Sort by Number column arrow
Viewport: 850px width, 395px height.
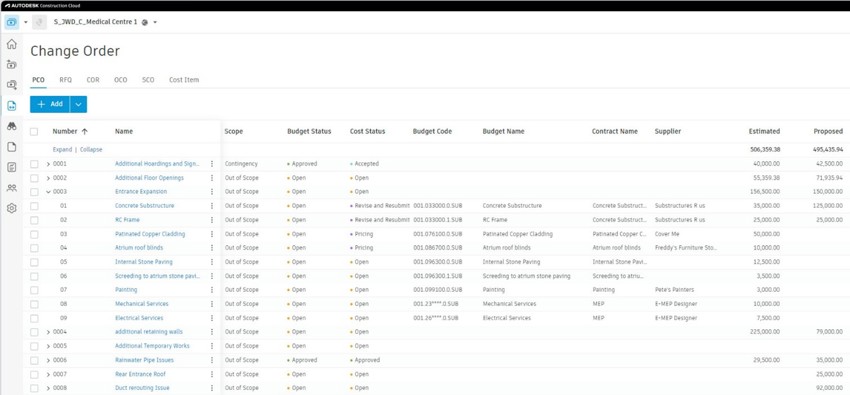tap(85, 132)
